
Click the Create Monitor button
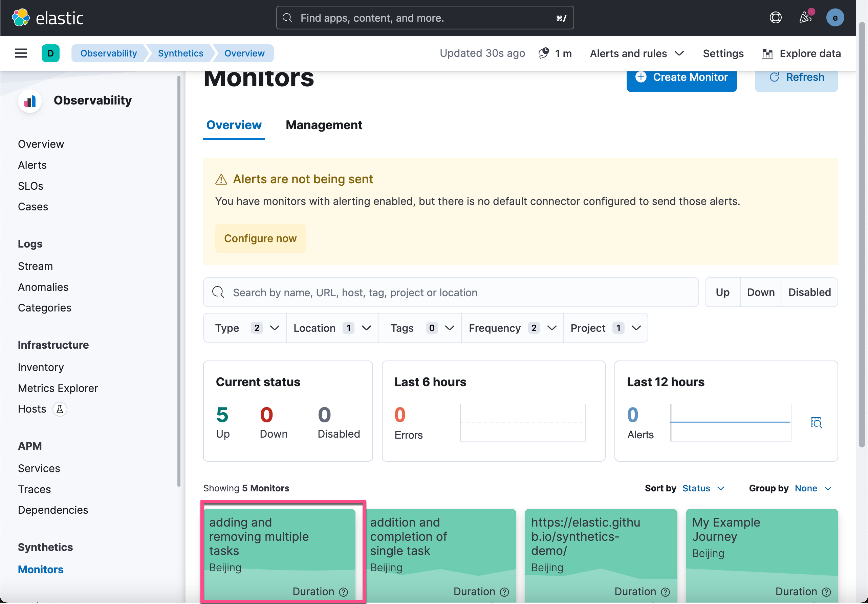pos(681,77)
